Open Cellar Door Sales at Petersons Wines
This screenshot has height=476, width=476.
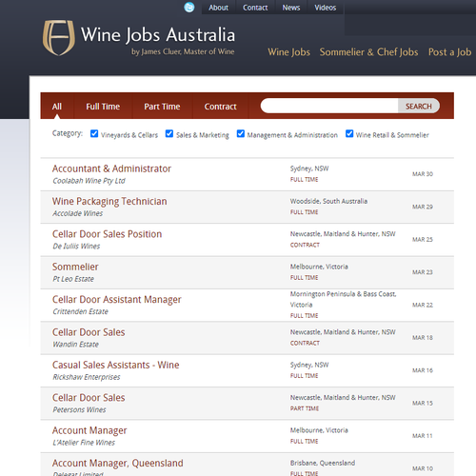pyautogui.click(x=89, y=398)
